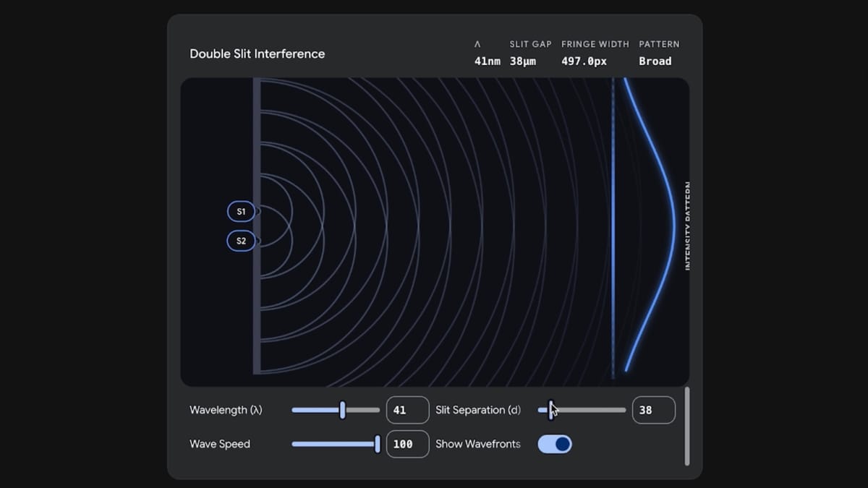Click the Pattern readout showing Broad

(x=655, y=61)
